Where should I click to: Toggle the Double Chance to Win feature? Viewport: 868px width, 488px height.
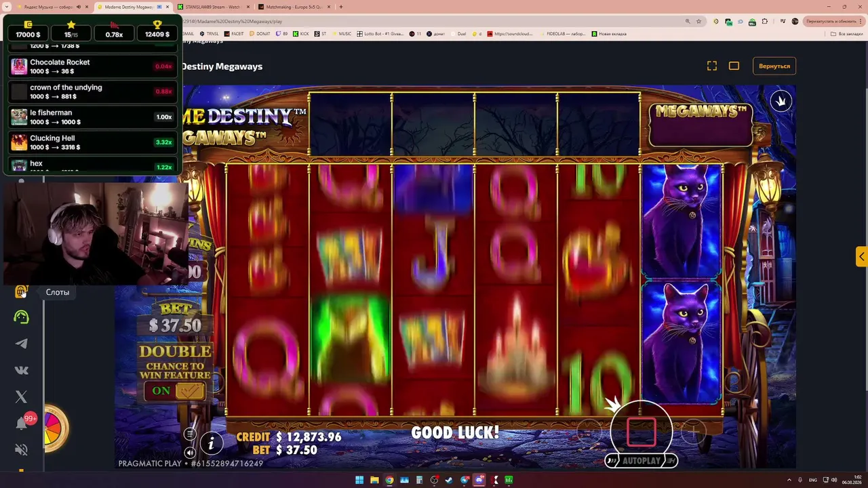tap(175, 390)
